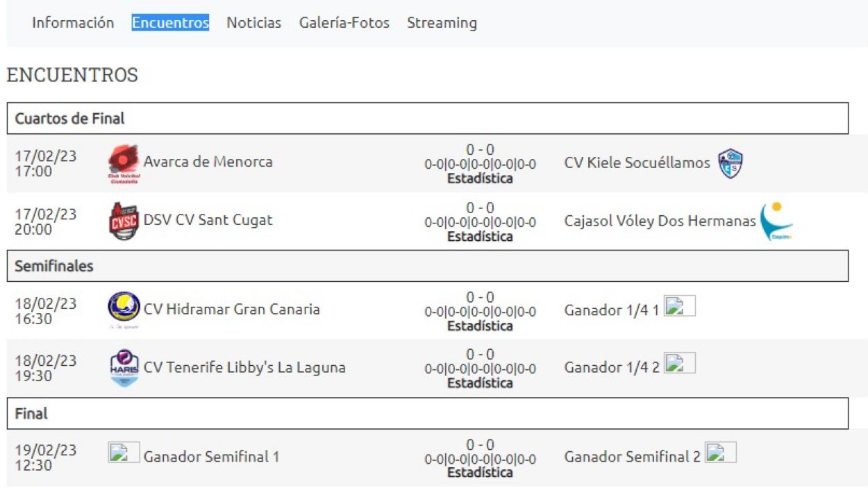The height and width of the screenshot is (488, 868).
Task: Click the DSV CV Sant Cugat logo
Action: click(x=124, y=221)
